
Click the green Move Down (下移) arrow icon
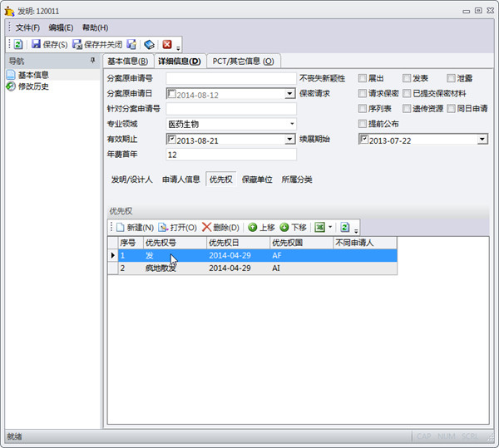[x=284, y=228]
